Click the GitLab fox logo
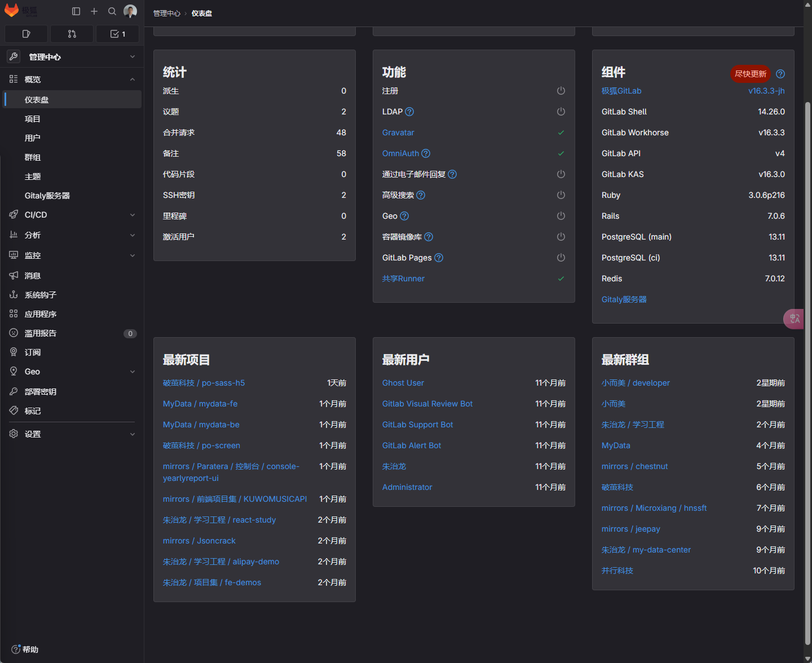Image resolution: width=812 pixels, height=663 pixels. pos(12,11)
